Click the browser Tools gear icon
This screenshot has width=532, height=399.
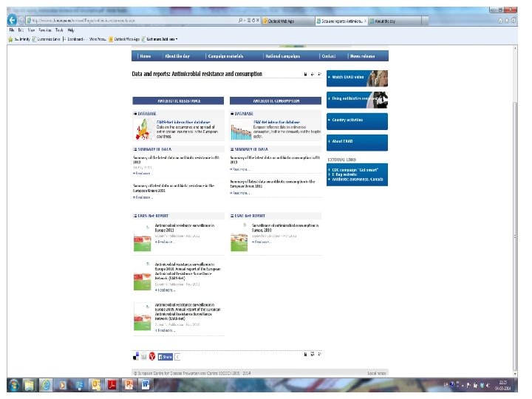click(x=514, y=21)
